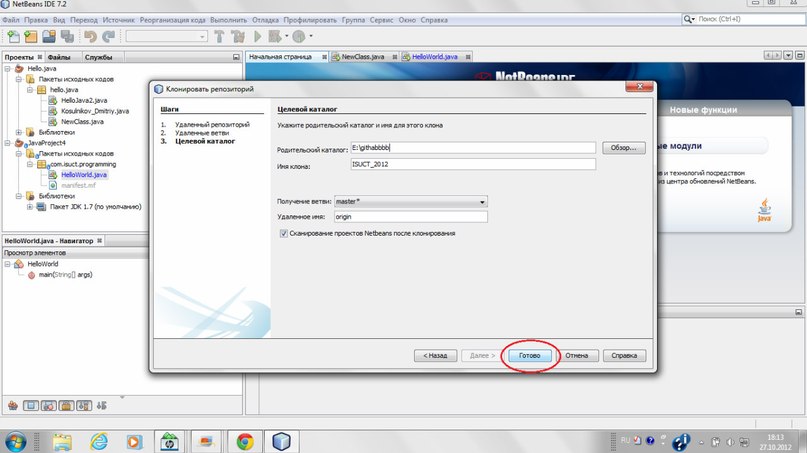Open Google Chrome from taskbar

[x=245, y=442]
